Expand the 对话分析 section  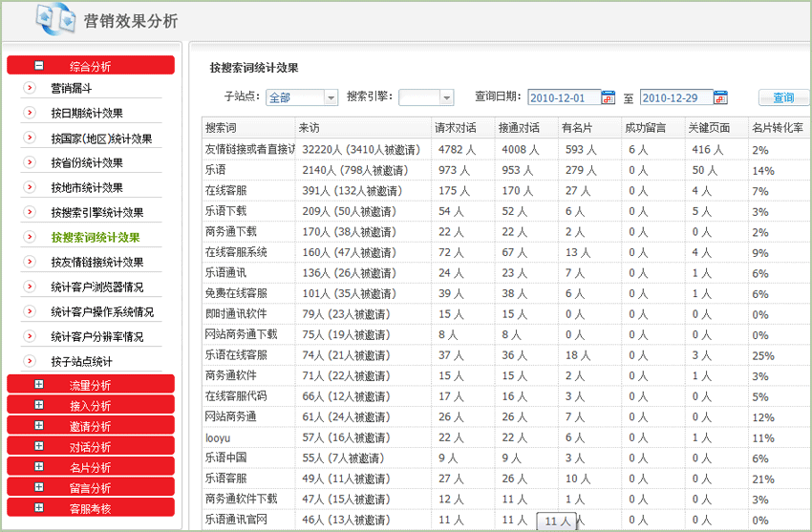(x=39, y=446)
